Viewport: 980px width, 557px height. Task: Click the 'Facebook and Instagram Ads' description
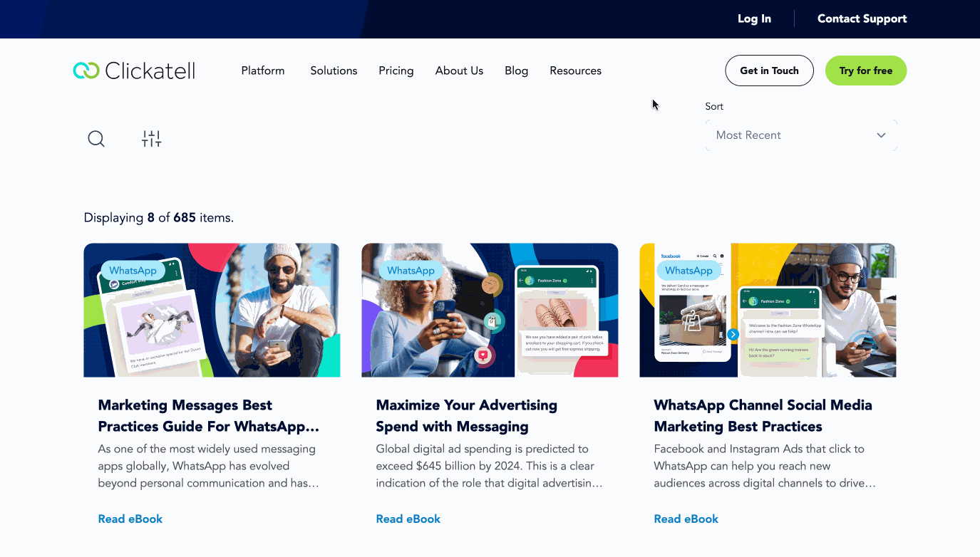[765, 467]
